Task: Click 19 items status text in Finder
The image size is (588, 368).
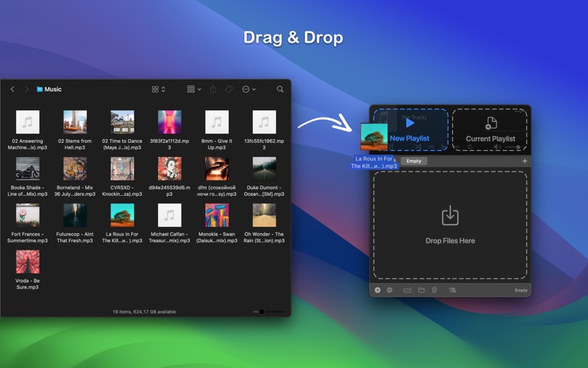Action: pos(144,311)
